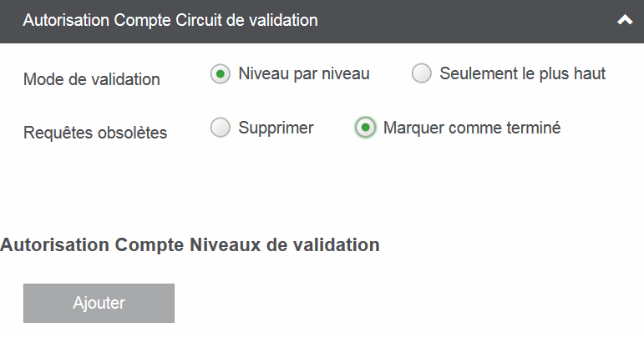Choose the Seulement le plus haut radio
644x337 pixels.
click(x=422, y=74)
